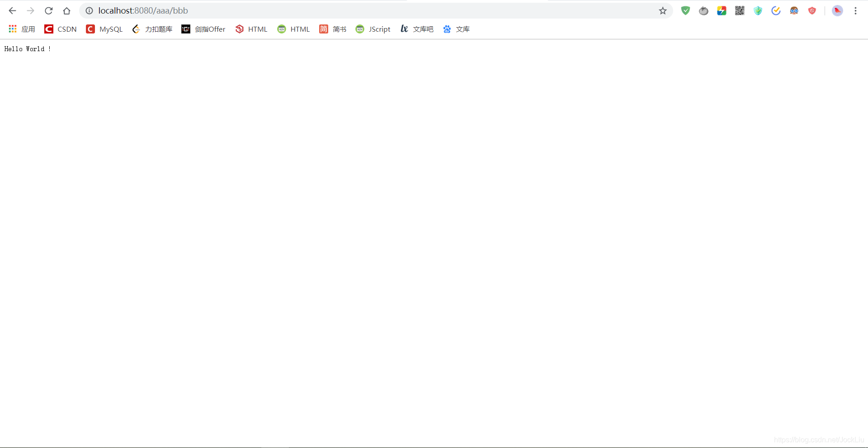Viewport: 868px width, 448px height.
Task: Open the 剑指Offer bookmark
Action: (203, 29)
